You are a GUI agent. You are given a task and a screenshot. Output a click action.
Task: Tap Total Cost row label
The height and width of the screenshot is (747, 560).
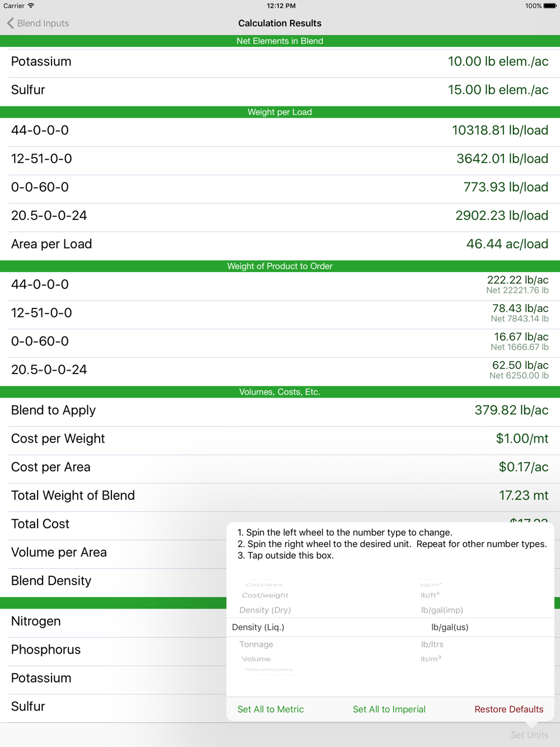[40, 524]
